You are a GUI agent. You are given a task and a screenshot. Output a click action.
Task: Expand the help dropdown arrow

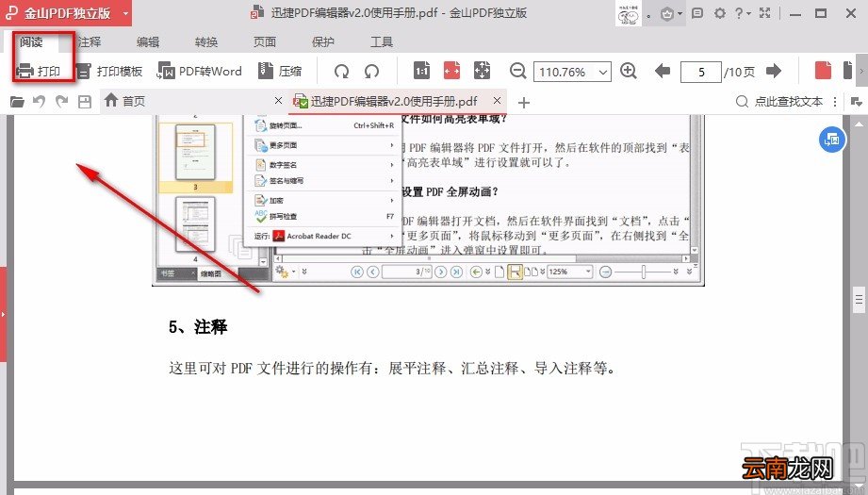[x=748, y=14]
